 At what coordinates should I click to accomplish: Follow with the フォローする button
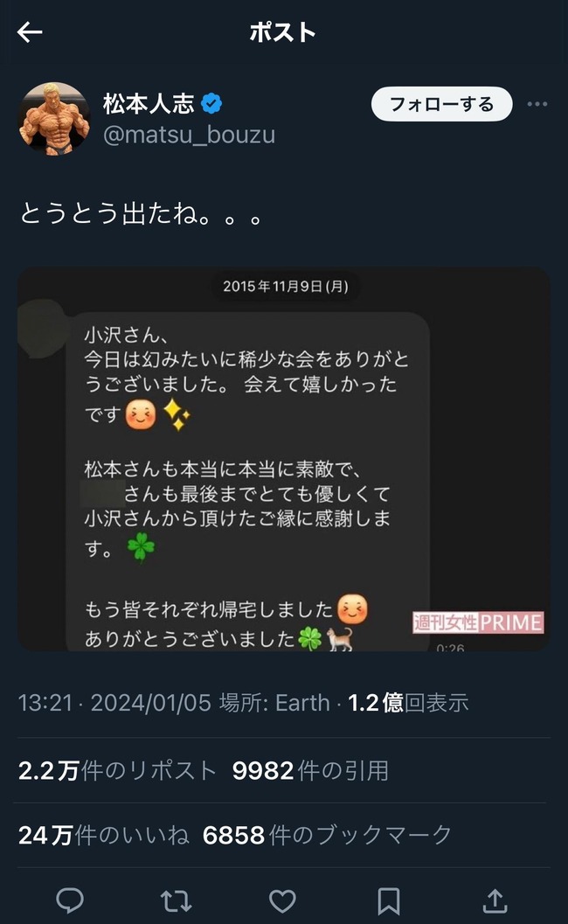(x=442, y=104)
